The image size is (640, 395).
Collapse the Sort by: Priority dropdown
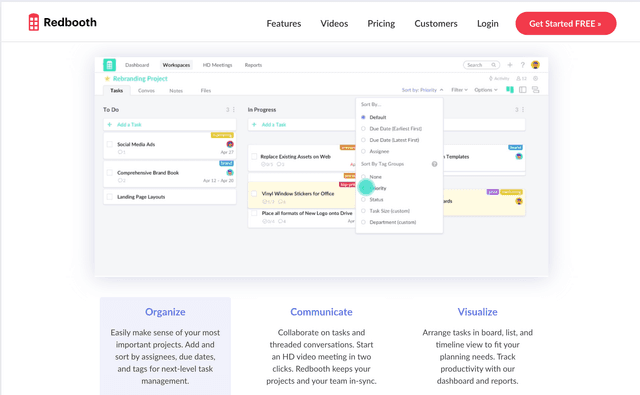[422, 90]
